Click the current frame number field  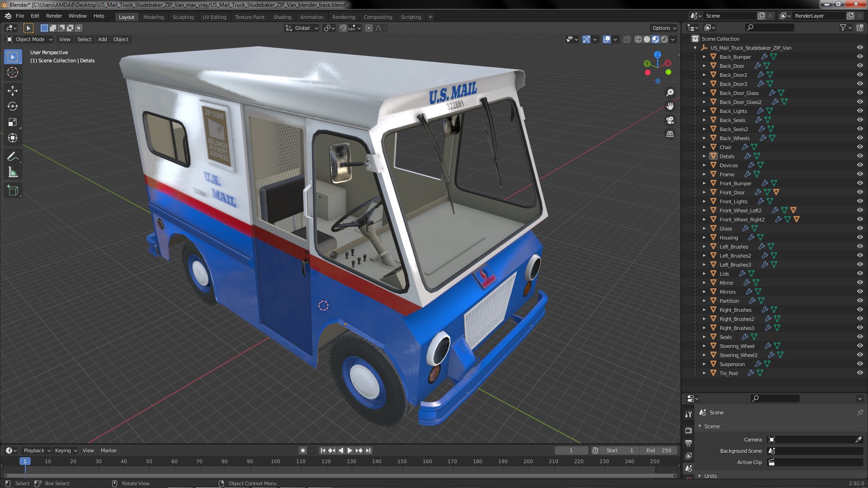[571, 450]
